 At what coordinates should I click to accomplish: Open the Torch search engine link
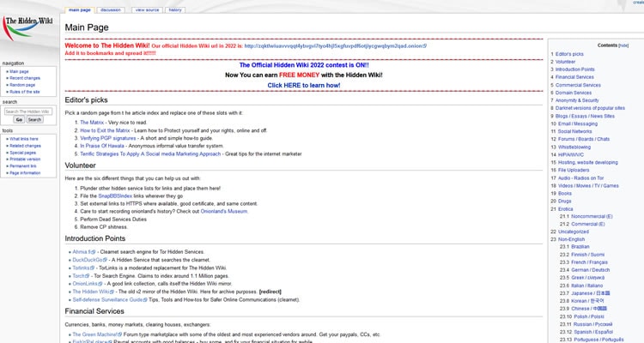[x=81, y=276]
